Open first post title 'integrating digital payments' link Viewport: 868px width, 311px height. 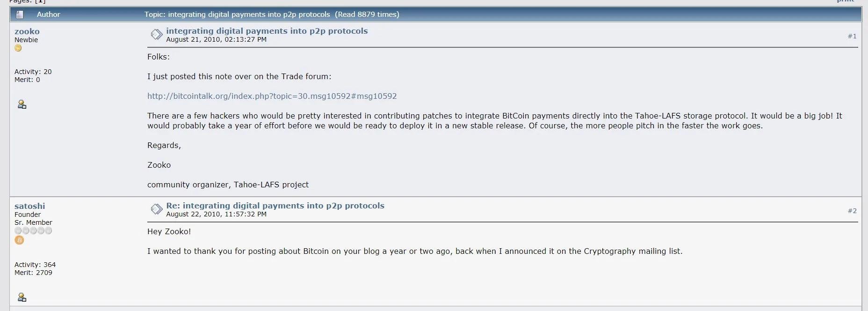(267, 31)
